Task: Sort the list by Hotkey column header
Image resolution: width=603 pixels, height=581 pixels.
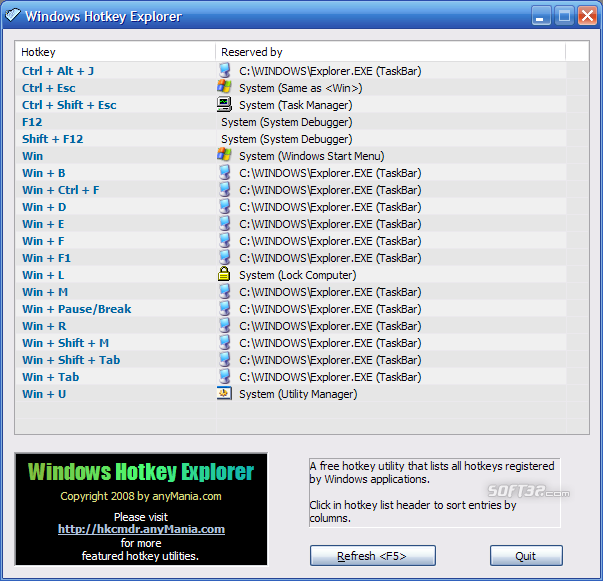Action: point(116,52)
